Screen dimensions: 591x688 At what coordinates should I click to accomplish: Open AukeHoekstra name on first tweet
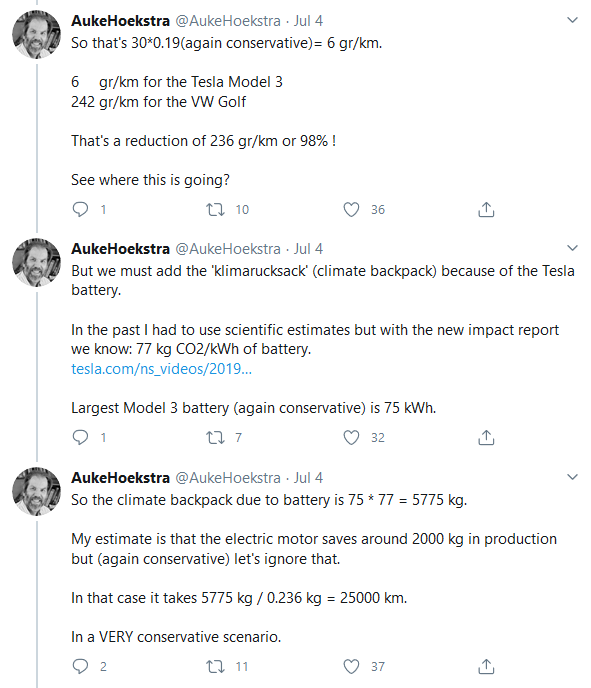120,21
